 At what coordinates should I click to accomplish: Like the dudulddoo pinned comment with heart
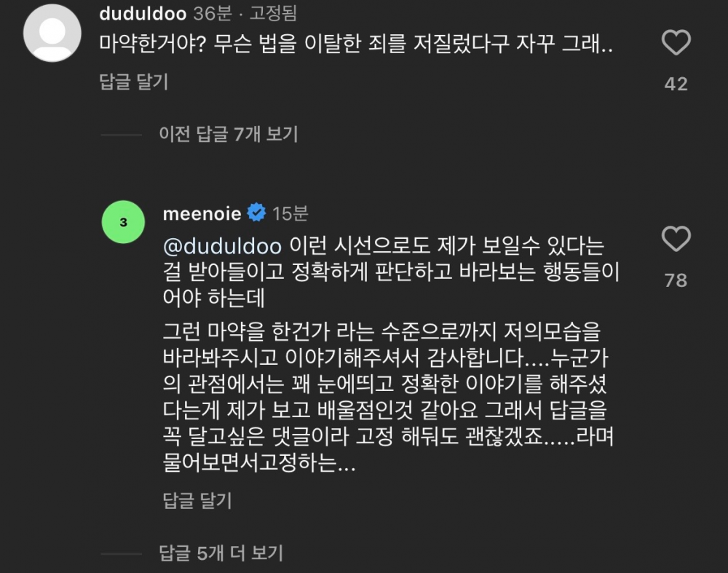click(x=676, y=44)
